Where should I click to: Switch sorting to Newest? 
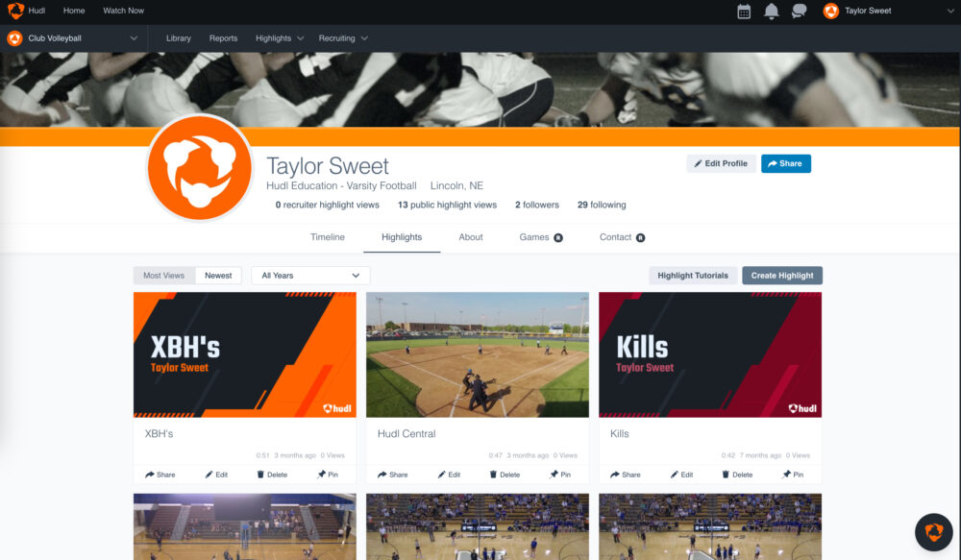[218, 276]
